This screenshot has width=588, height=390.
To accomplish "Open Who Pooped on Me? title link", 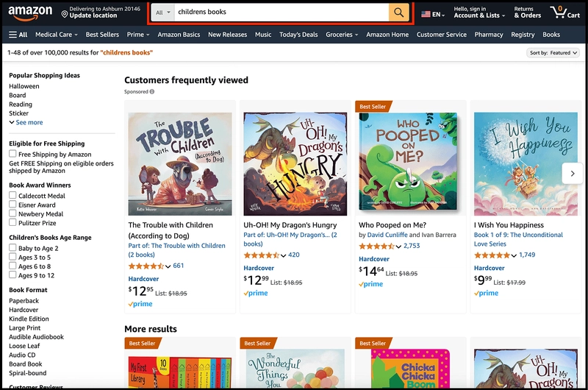I will pyautogui.click(x=392, y=225).
